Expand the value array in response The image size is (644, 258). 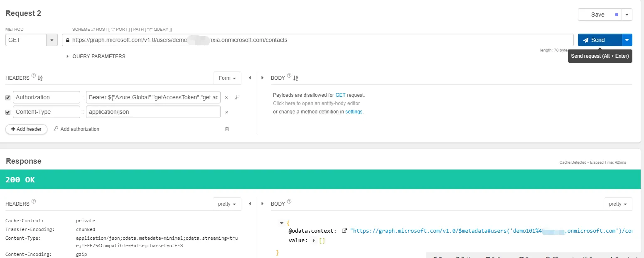314,241
